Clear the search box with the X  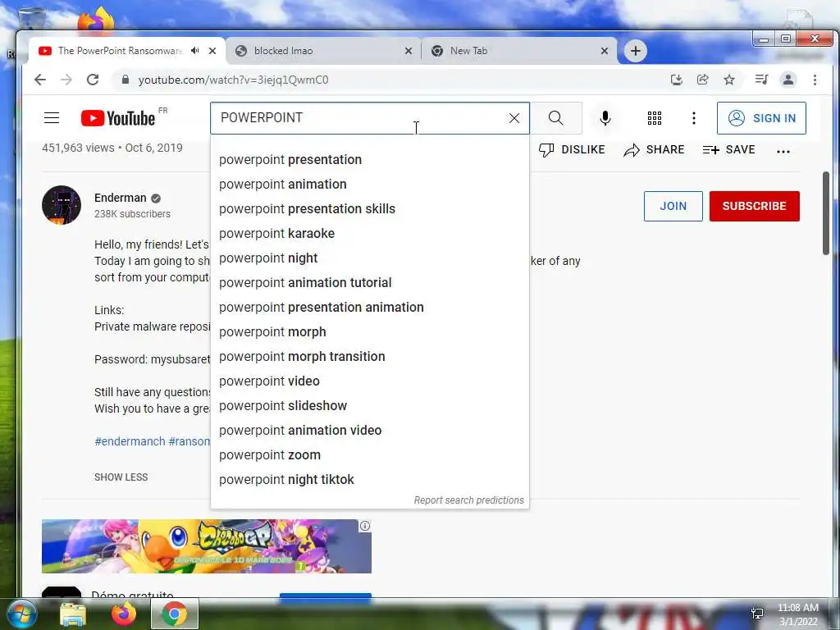[x=514, y=118]
